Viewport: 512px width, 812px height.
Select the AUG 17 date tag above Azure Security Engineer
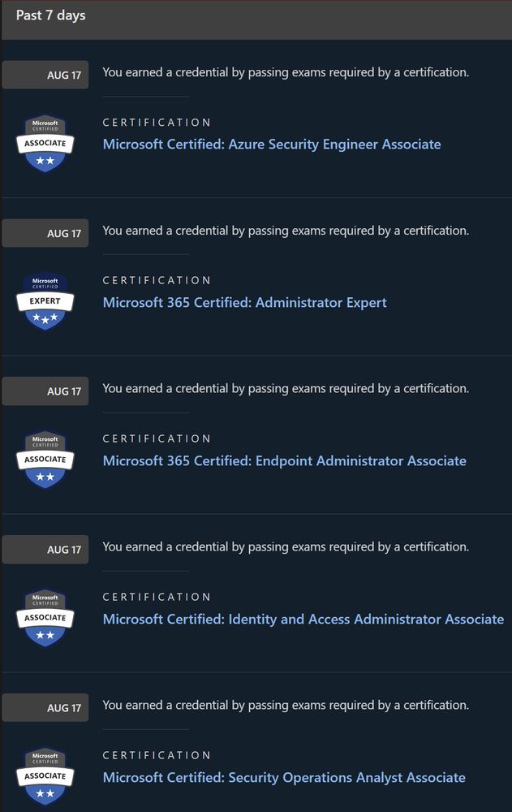pyautogui.click(x=45, y=75)
